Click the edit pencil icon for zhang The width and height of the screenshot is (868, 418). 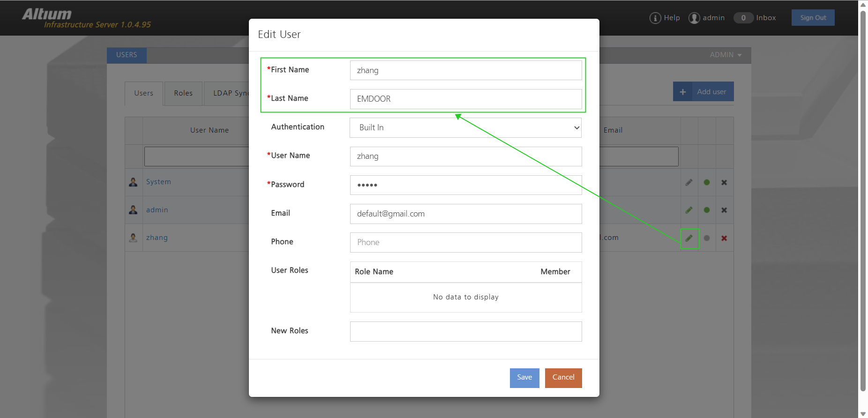pos(689,238)
